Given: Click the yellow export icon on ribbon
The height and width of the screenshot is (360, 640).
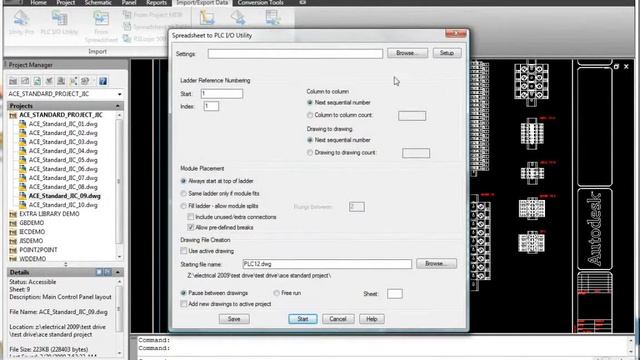Looking at the screenshot, I should (x=207, y=18).
